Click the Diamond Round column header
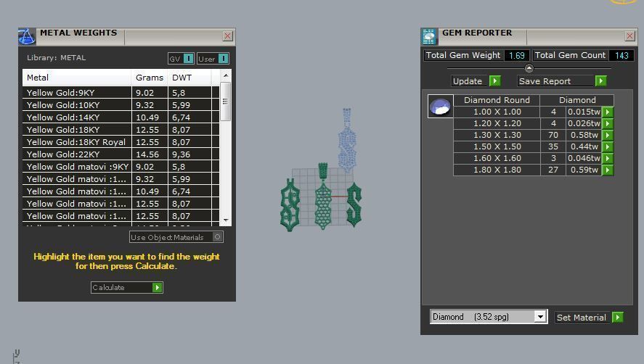 coord(497,100)
